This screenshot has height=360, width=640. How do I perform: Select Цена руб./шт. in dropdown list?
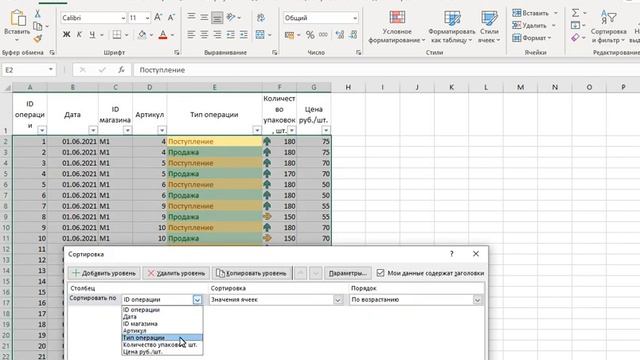pyautogui.click(x=162, y=351)
